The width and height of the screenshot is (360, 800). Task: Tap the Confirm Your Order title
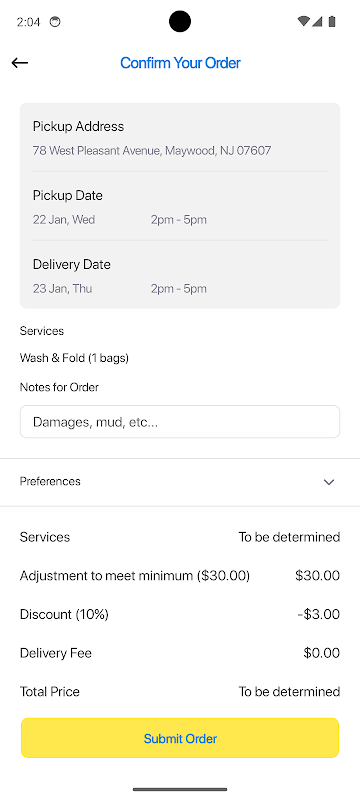coord(180,63)
